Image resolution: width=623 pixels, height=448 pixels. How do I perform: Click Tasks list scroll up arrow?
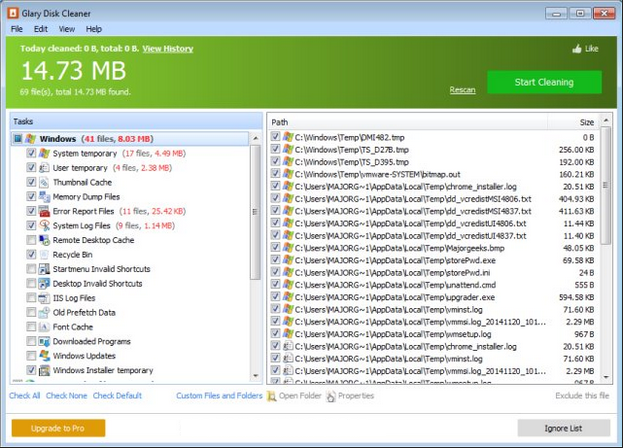click(255, 138)
